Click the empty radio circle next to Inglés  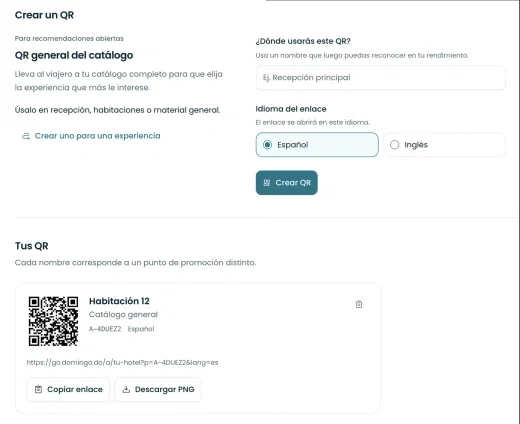pyautogui.click(x=394, y=145)
